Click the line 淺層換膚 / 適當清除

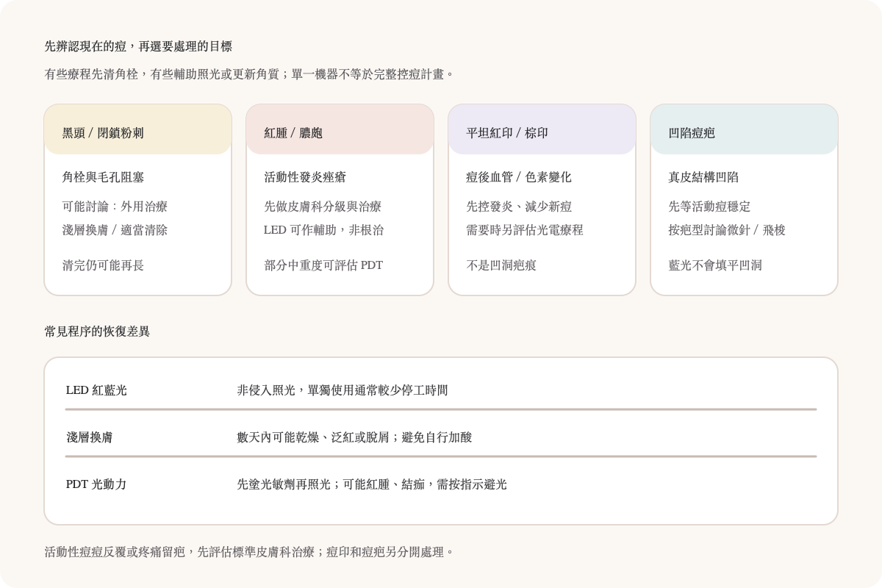pyautogui.click(x=115, y=230)
